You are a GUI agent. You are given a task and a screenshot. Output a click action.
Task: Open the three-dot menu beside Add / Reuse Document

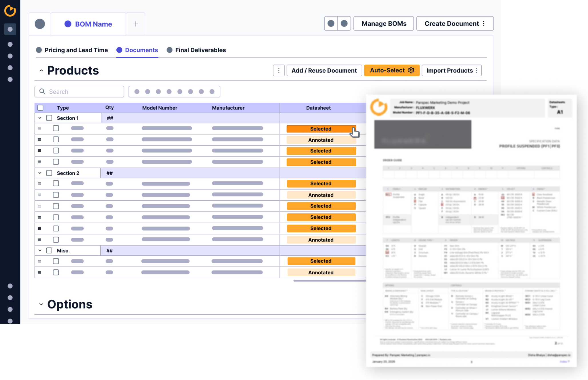(x=279, y=70)
